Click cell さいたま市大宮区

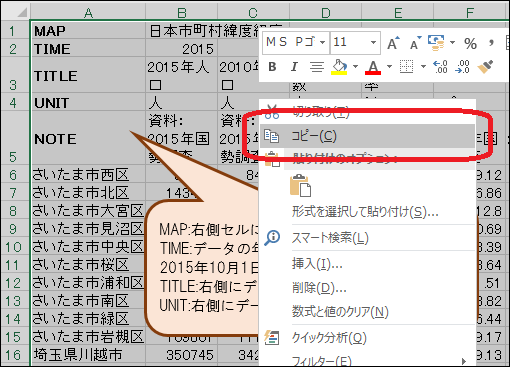(x=88, y=211)
